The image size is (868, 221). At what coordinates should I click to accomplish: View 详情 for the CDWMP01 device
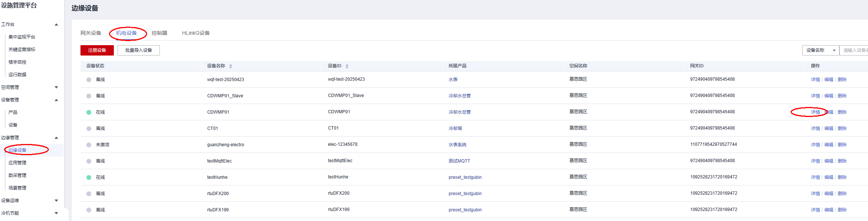815,112
